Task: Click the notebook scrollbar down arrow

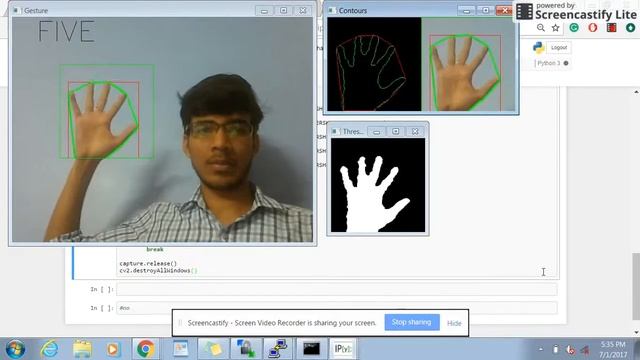Action: 636,332
